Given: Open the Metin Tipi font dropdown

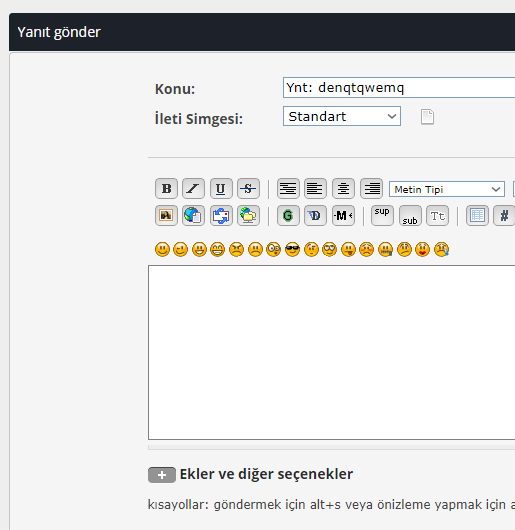Looking at the screenshot, I should (447, 189).
